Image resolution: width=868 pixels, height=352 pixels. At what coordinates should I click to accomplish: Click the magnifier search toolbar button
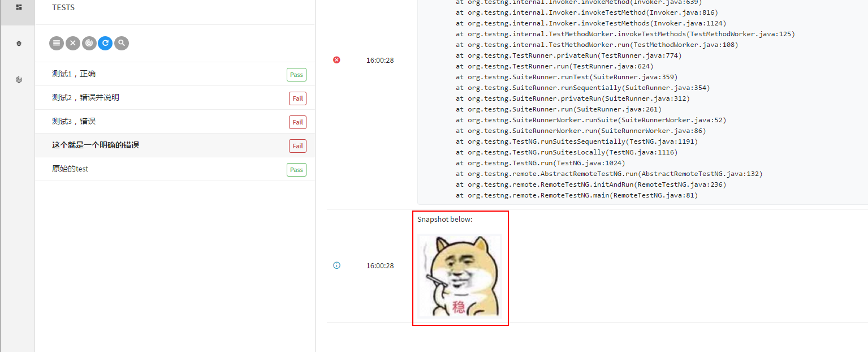pyautogui.click(x=122, y=43)
